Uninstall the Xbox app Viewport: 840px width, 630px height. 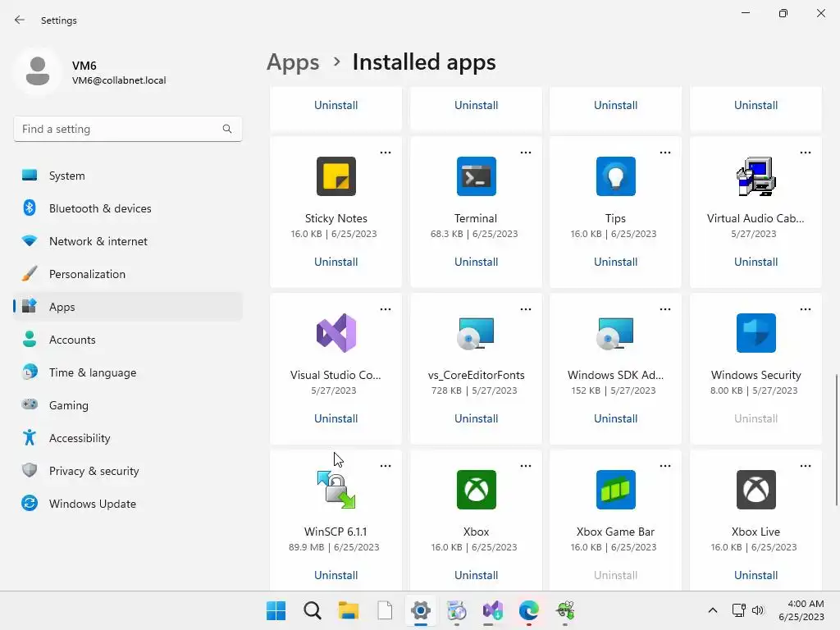pyautogui.click(x=477, y=575)
